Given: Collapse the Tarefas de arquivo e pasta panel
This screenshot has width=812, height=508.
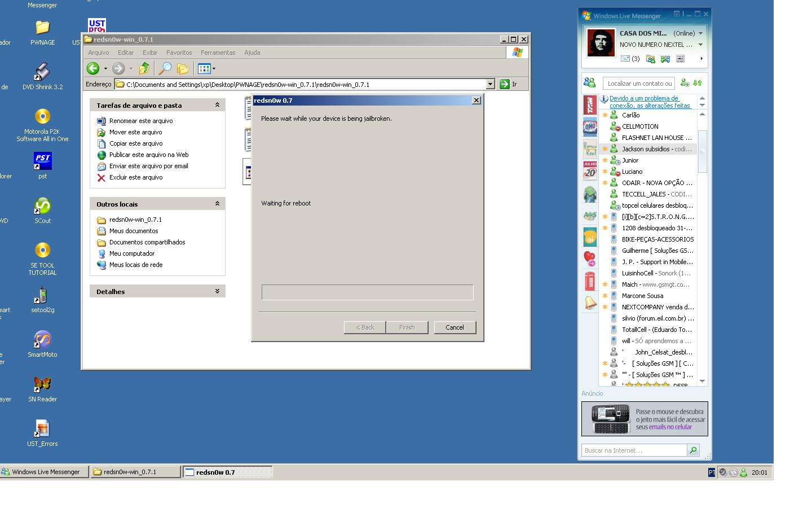Looking at the screenshot, I should point(217,105).
